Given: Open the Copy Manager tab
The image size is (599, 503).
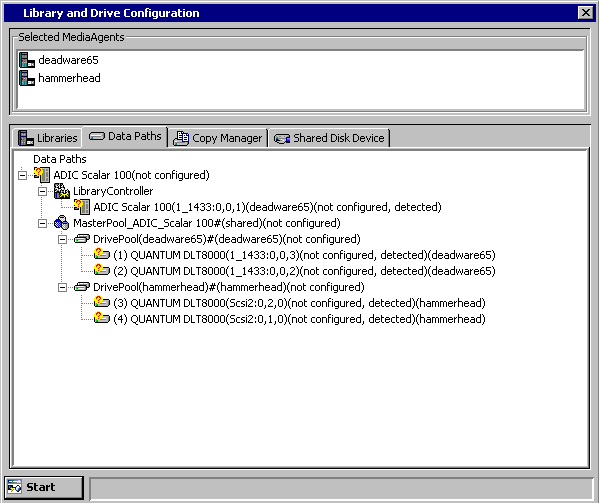Looking at the screenshot, I should 218,138.
